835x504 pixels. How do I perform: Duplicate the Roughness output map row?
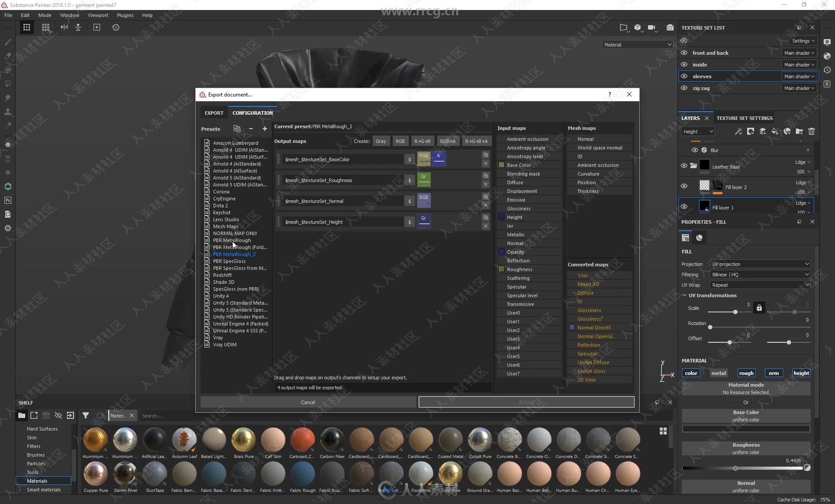[486, 176]
